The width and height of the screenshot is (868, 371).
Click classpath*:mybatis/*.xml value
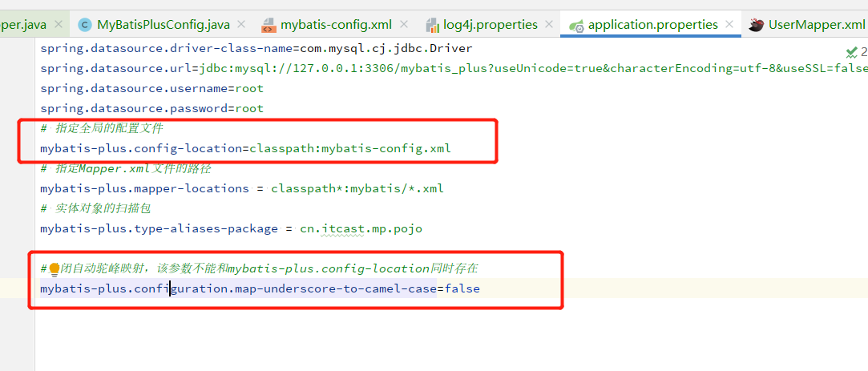click(x=357, y=188)
